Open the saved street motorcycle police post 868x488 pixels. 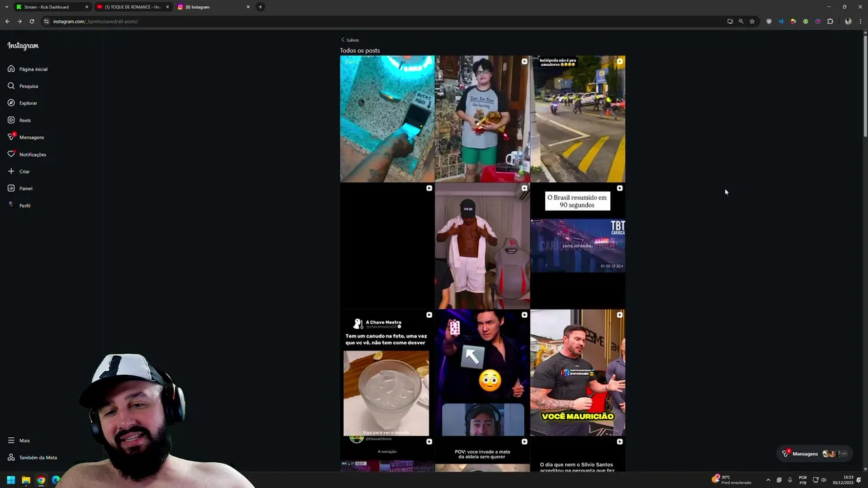click(x=578, y=119)
